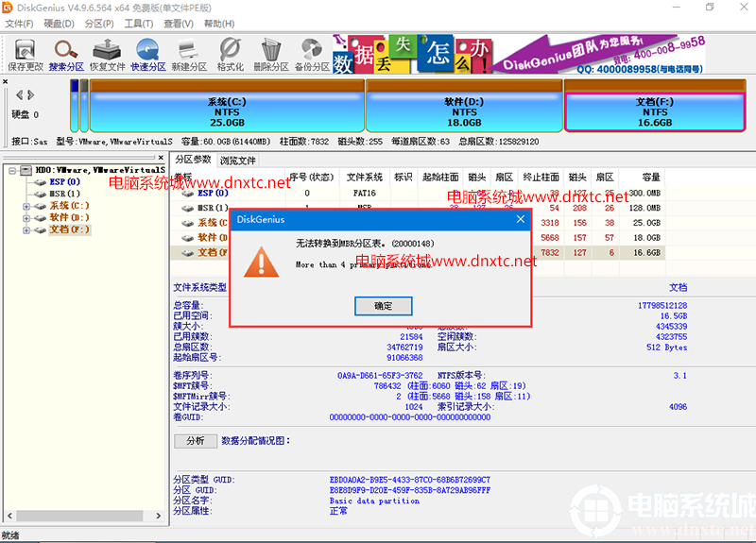Select the 文档 partition table row
Viewport: 756px width, 543px height.
tap(418, 252)
